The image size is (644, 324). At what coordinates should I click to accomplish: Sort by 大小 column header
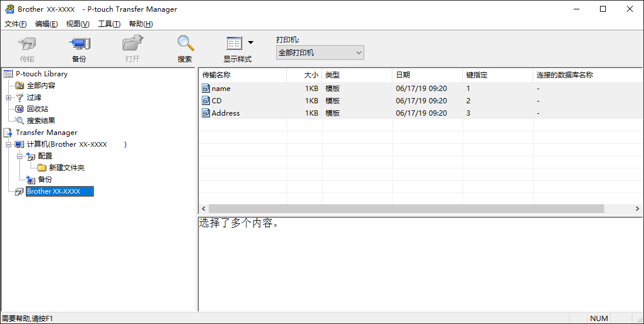tap(304, 75)
